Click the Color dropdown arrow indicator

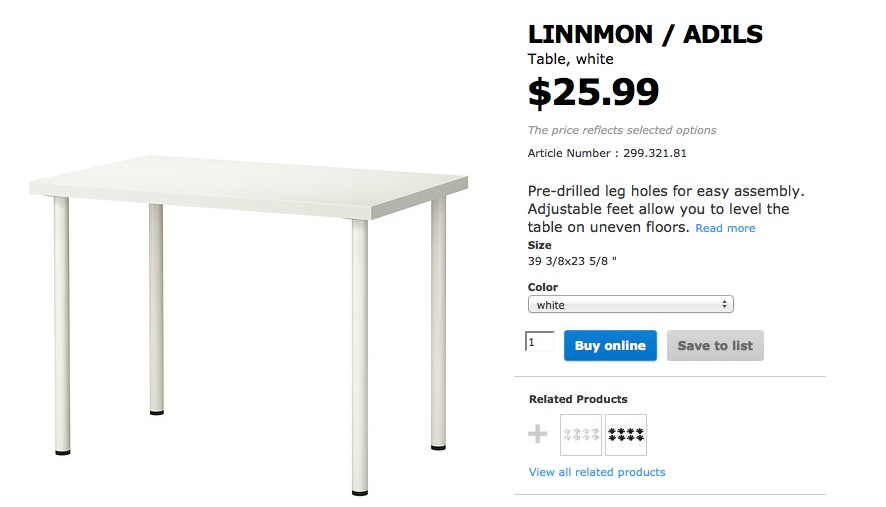click(x=723, y=305)
